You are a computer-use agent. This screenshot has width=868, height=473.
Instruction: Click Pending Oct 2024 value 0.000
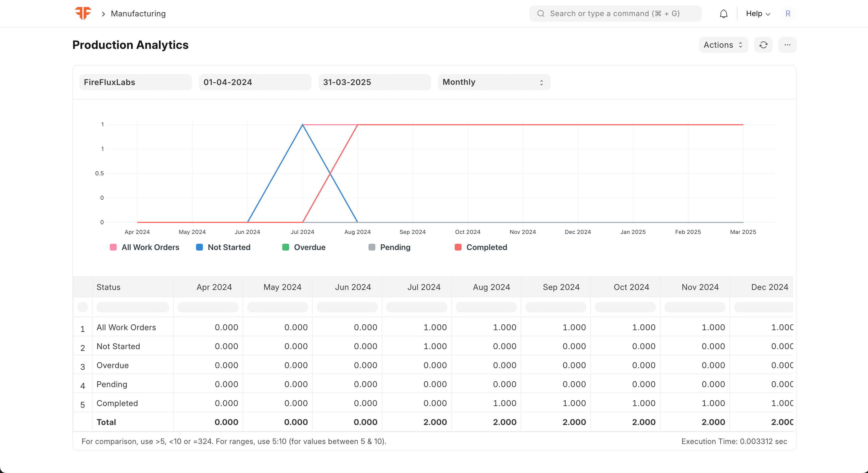coord(644,384)
